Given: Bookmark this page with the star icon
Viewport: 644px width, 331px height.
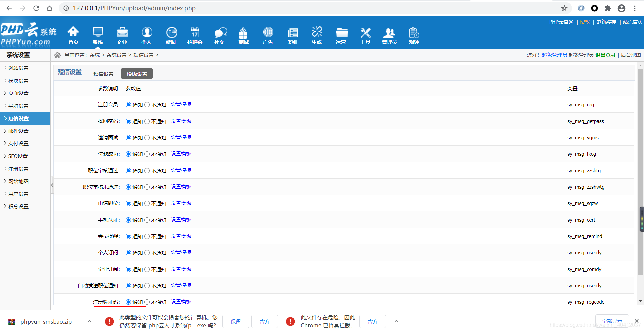Looking at the screenshot, I should point(564,8).
